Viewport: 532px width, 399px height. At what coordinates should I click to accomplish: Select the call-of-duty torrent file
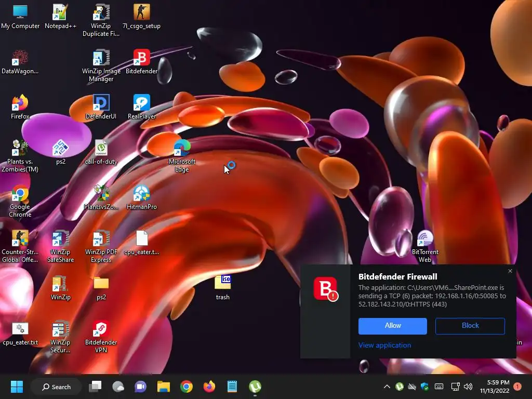pyautogui.click(x=101, y=152)
